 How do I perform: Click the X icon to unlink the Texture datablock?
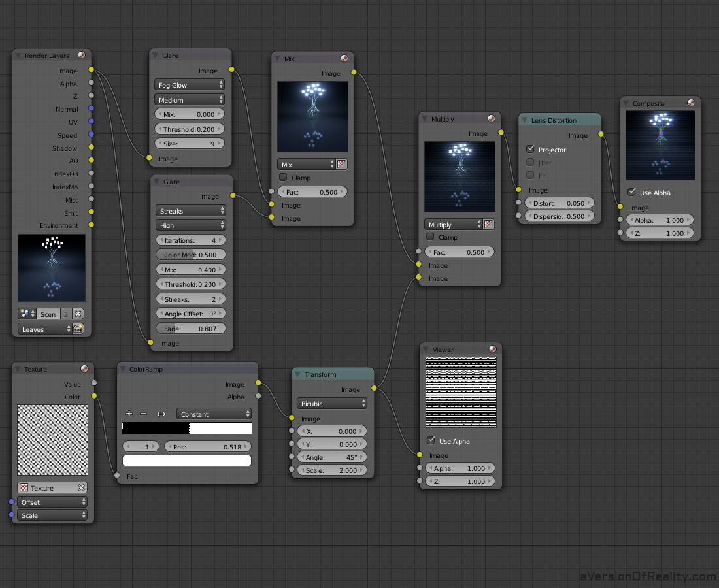[x=82, y=487]
